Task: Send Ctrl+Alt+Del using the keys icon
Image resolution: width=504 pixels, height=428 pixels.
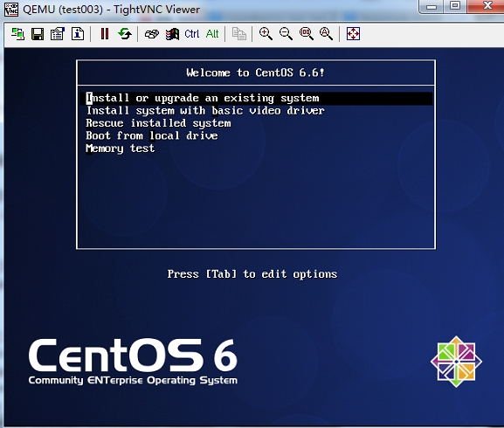Action: [x=152, y=34]
